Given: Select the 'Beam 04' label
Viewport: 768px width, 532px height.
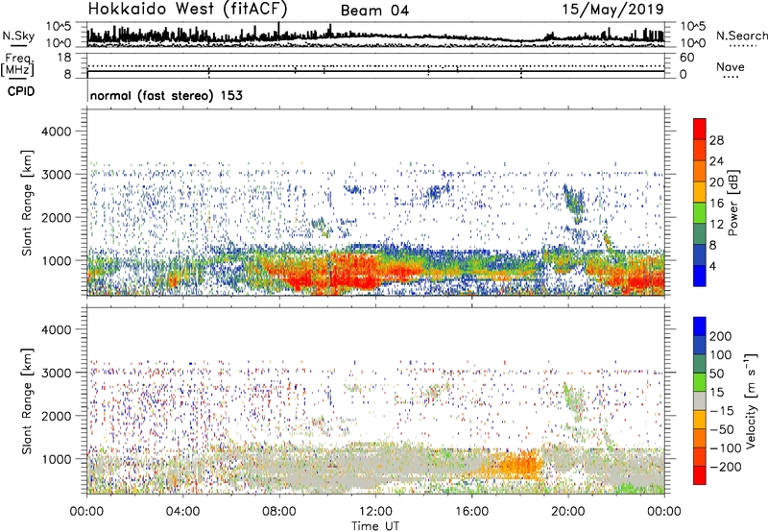Looking at the screenshot, I should pyautogui.click(x=374, y=11).
